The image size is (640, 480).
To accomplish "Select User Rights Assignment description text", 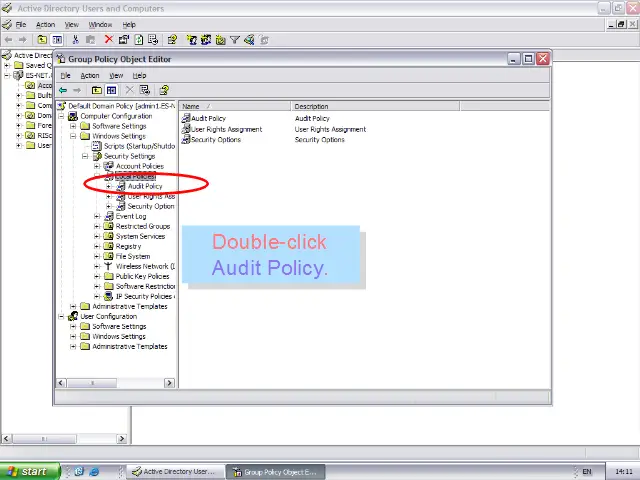I will point(330,129).
